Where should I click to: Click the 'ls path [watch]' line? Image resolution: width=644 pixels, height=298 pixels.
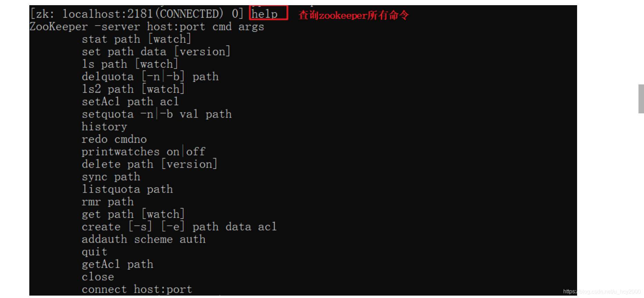(x=130, y=64)
